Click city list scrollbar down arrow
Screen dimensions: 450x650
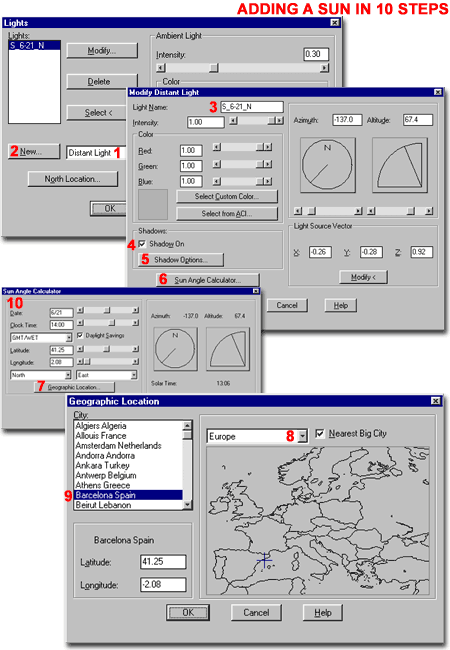click(187, 505)
